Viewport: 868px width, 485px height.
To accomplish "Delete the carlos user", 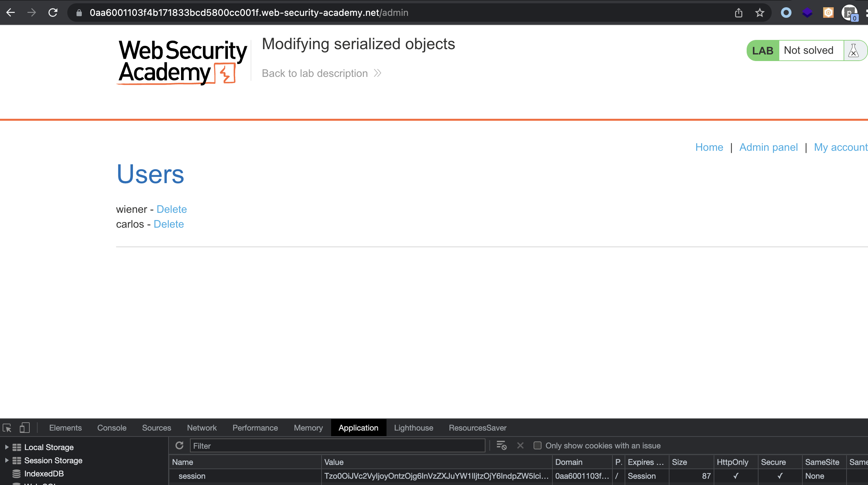I will pos(169,224).
